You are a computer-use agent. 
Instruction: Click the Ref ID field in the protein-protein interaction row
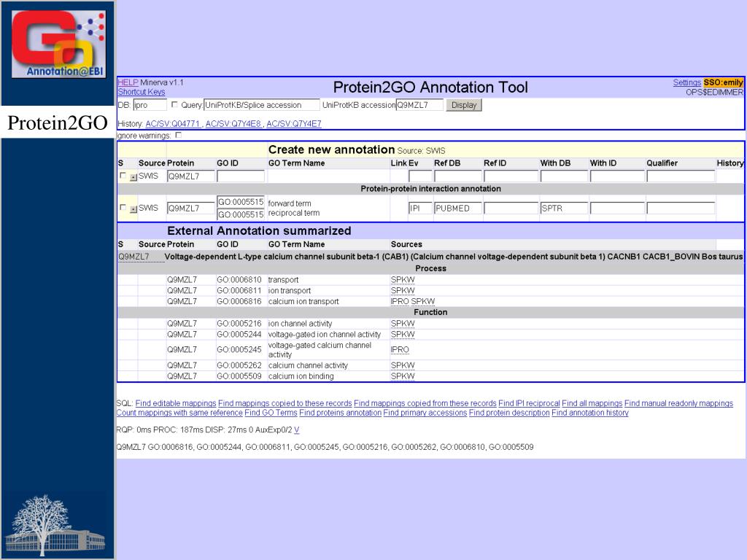click(x=511, y=208)
